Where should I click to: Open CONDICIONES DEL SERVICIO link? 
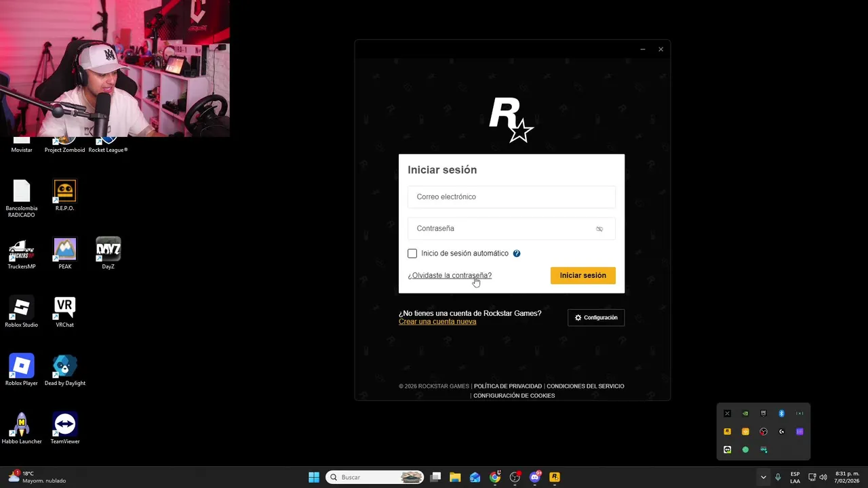pyautogui.click(x=585, y=386)
